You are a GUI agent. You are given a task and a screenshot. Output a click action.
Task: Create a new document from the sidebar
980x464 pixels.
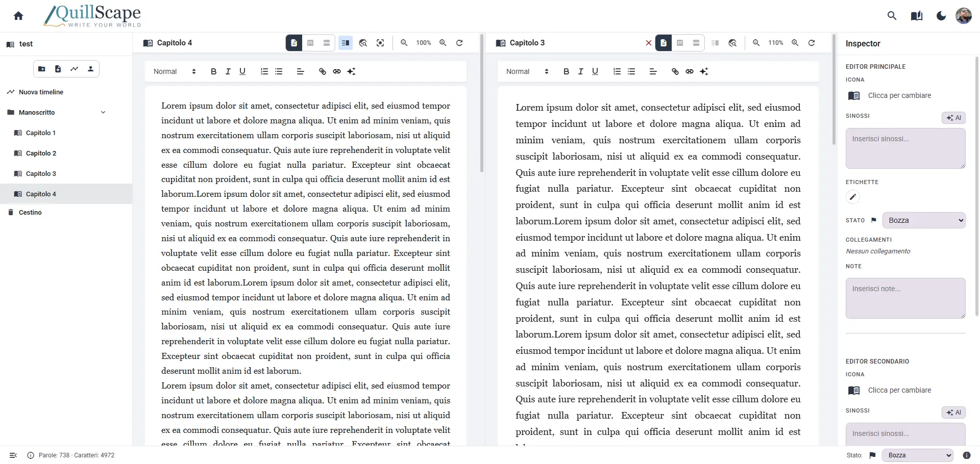tap(58, 69)
